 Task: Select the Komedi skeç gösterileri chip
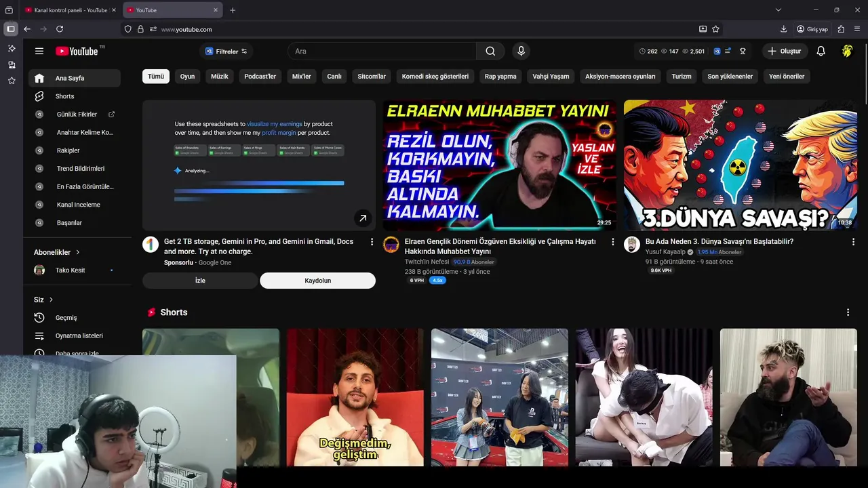[435, 77]
